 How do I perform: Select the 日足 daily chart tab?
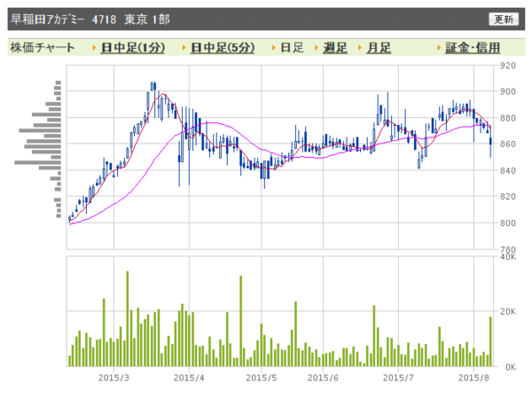pyautogui.click(x=292, y=48)
